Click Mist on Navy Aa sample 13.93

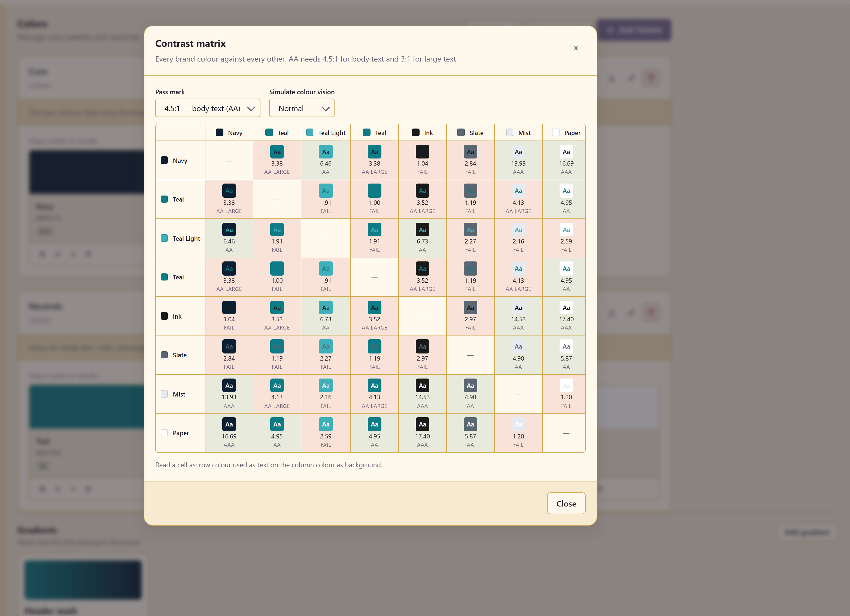point(229,386)
